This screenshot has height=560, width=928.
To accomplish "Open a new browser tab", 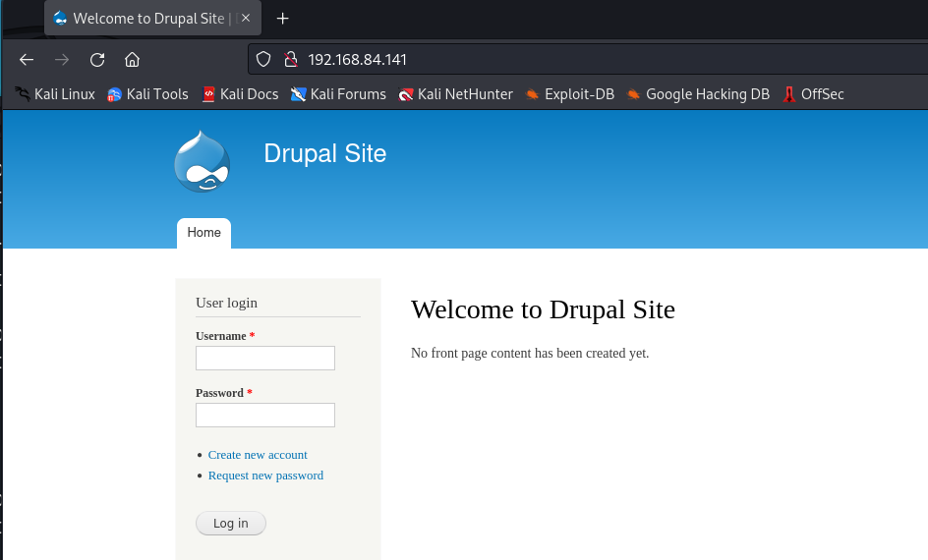I will click(x=282, y=19).
